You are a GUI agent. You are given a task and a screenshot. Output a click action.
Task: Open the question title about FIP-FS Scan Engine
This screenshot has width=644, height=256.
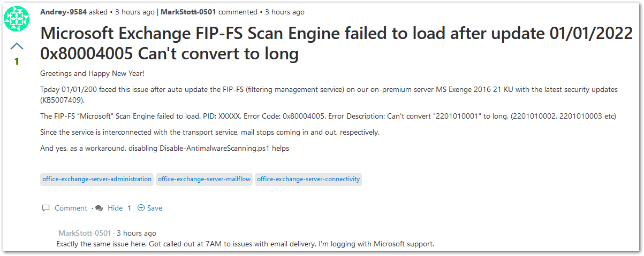point(337,43)
